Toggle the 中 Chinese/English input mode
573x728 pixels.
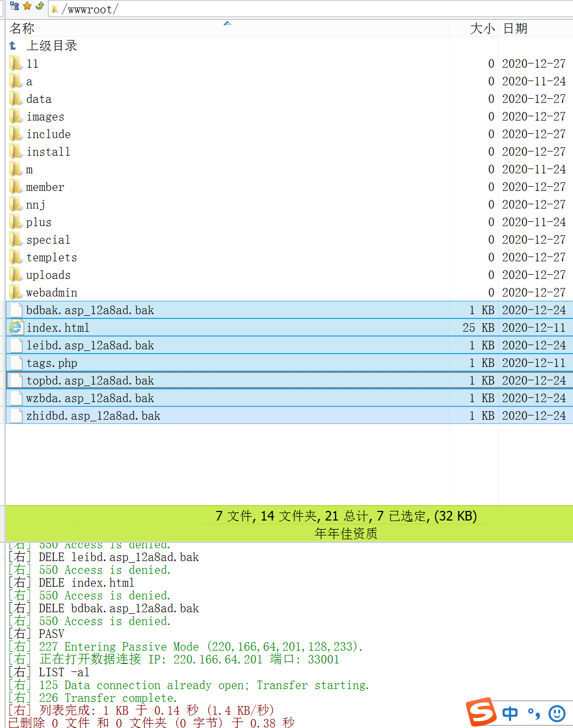[x=510, y=713]
